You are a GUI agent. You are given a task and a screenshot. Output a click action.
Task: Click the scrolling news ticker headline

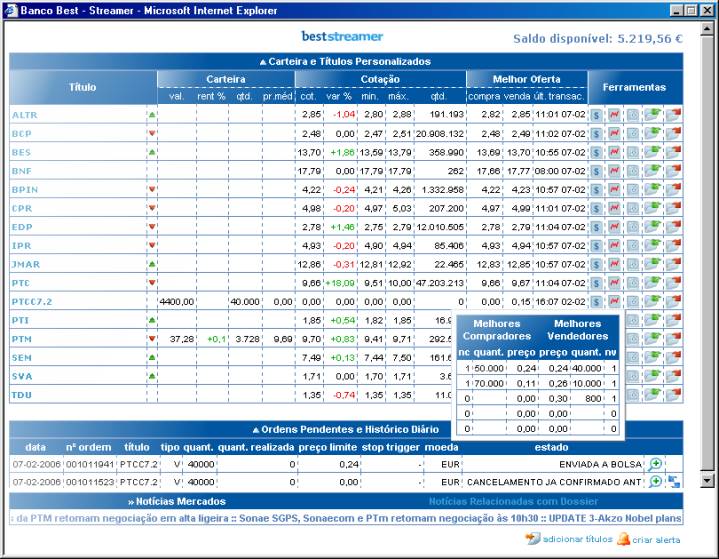tap(346, 518)
